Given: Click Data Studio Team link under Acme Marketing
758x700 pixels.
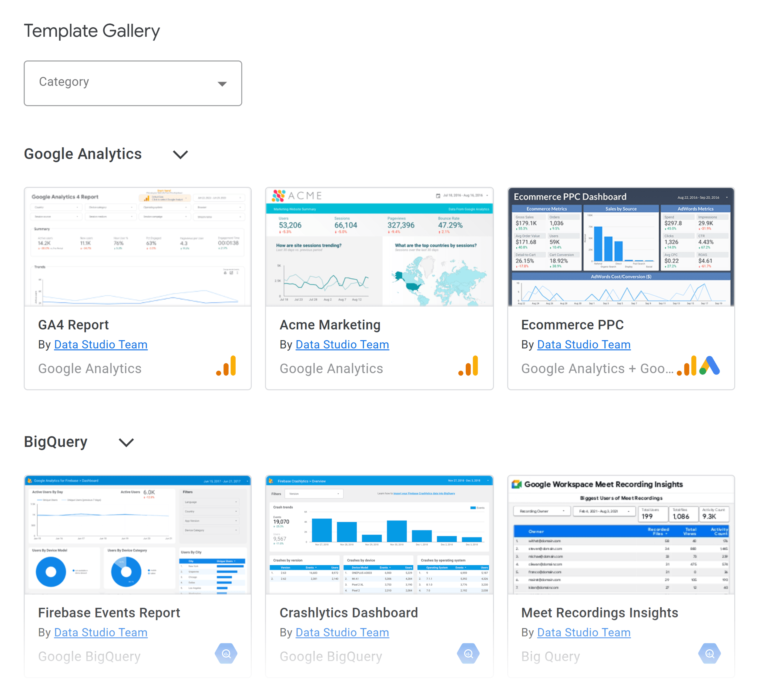Looking at the screenshot, I should point(342,344).
